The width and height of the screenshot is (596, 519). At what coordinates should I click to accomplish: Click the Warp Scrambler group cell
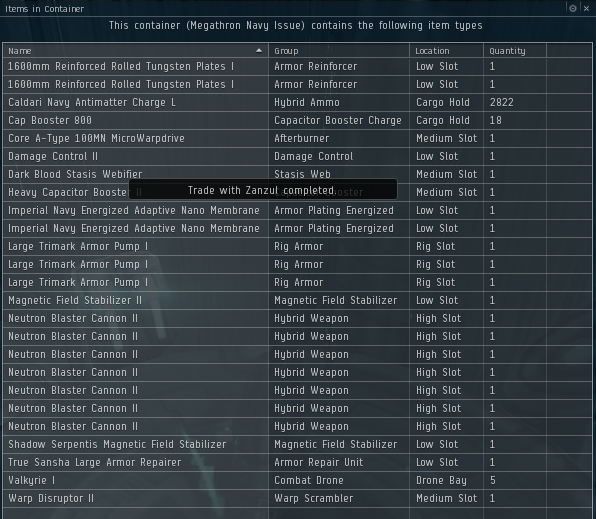point(339,498)
